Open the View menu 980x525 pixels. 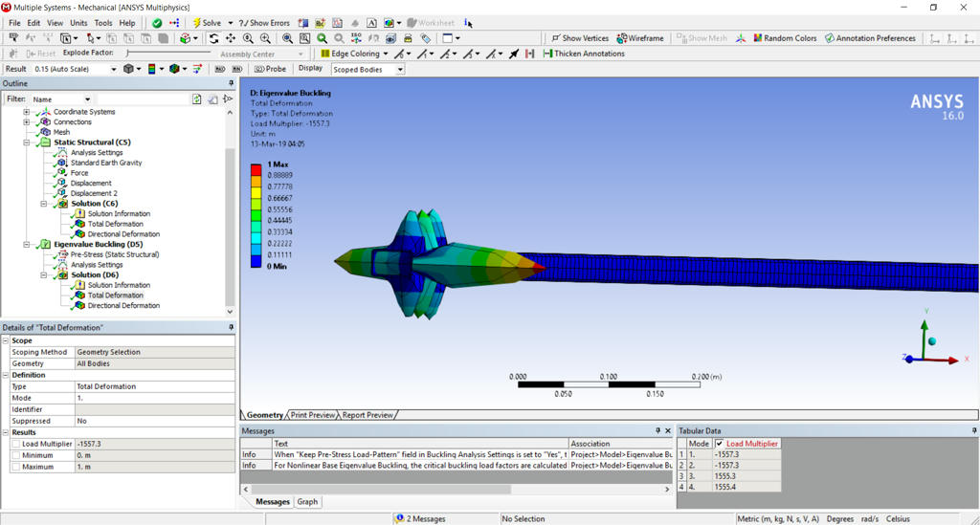pos(55,23)
